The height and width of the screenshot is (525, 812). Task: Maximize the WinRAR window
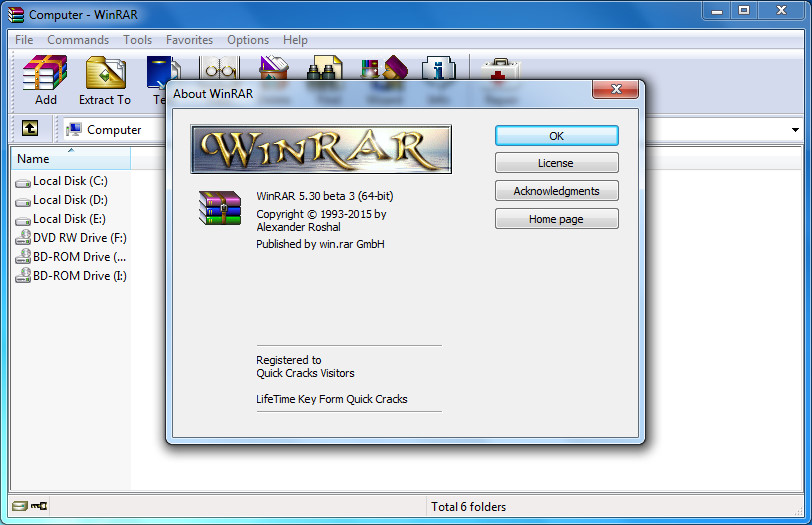click(x=744, y=10)
